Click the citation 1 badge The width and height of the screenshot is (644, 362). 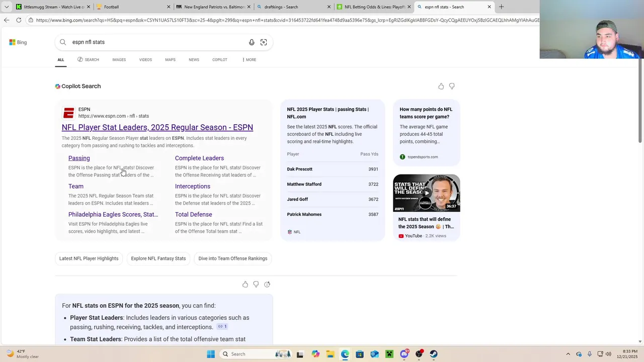click(x=222, y=327)
